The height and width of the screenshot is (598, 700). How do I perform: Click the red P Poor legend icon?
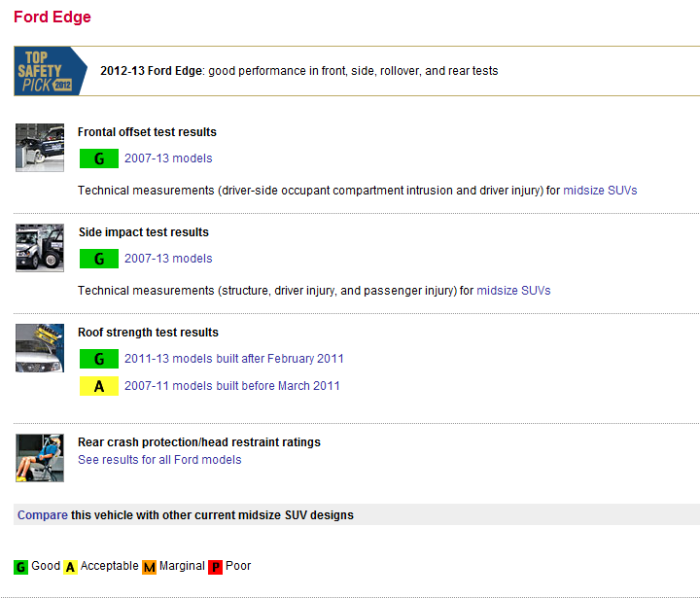point(215,567)
